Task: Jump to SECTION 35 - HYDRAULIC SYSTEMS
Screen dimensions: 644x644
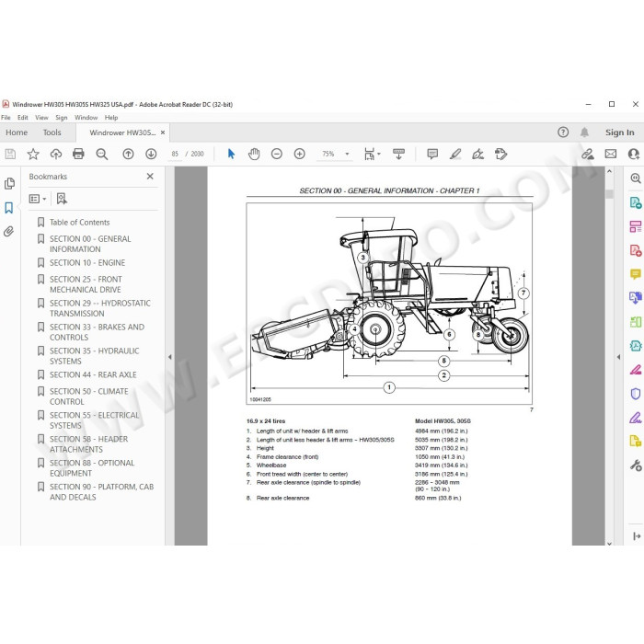Action: click(94, 356)
